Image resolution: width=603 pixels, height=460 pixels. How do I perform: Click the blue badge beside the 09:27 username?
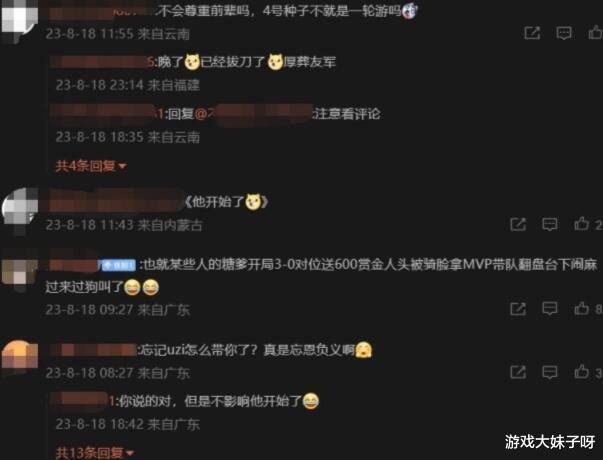point(118,265)
